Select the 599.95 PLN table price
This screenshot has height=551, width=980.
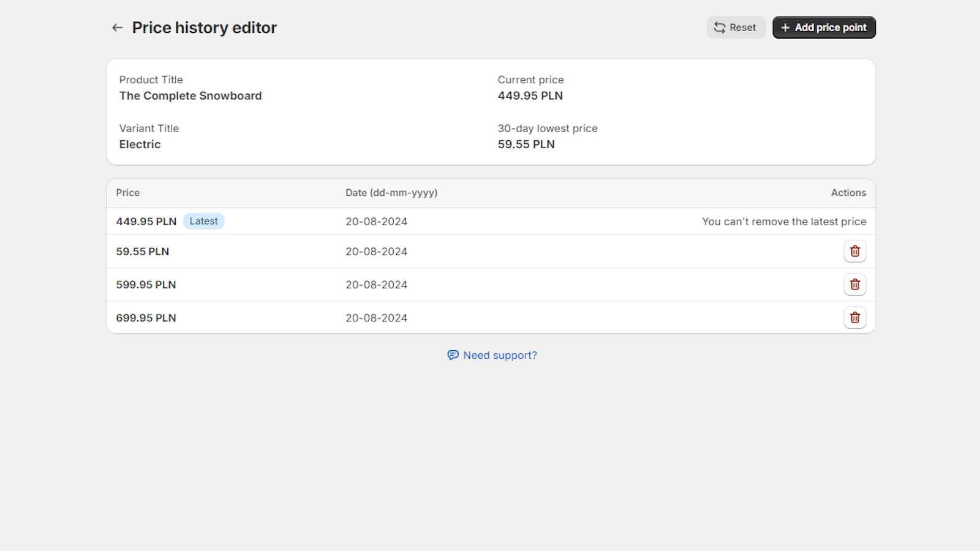pos(146,285)
